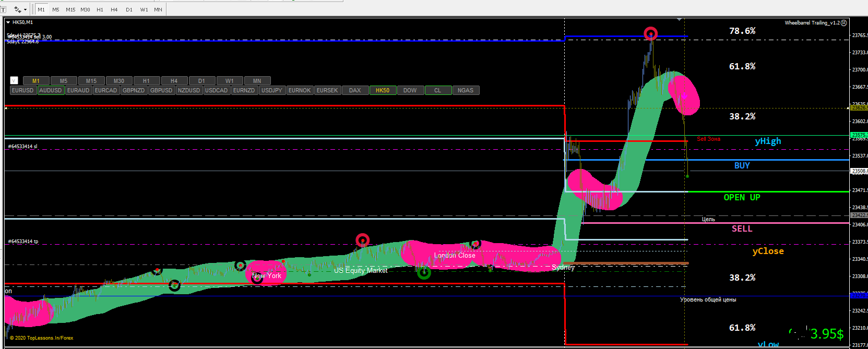Click the red circle marker at chart high
Image resolution: width=868 pixels, height=349 pixels.
(650, 34)
